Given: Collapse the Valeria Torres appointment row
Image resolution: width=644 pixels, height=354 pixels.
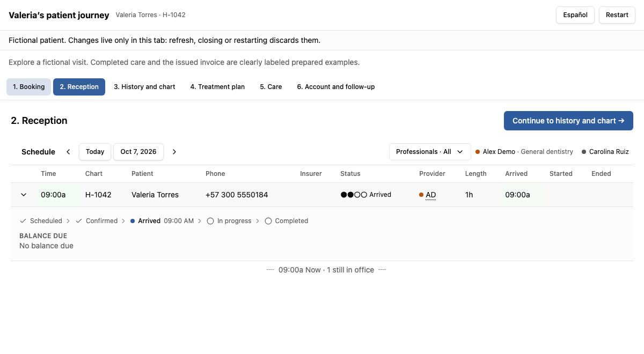Looking at the screenshot, I should [24, 195].
